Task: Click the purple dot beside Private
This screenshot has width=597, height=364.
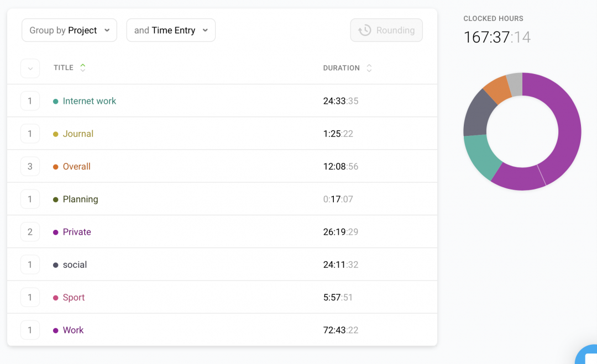Action: click(x=55, y=233)
